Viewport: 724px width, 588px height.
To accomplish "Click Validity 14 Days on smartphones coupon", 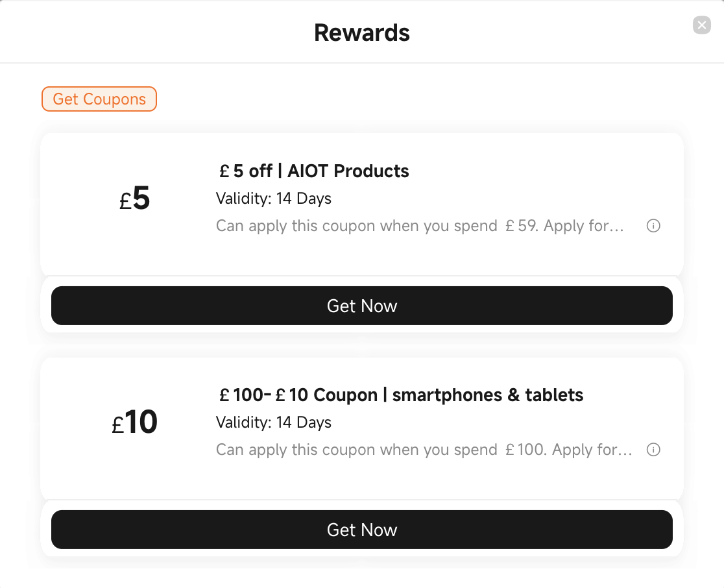I will [273, 422].
